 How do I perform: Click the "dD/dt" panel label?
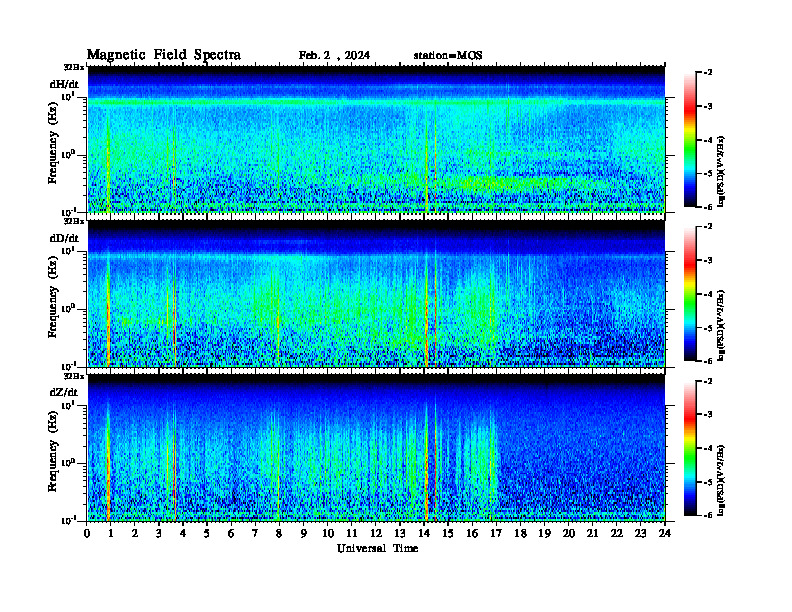(x=64, y=238)
